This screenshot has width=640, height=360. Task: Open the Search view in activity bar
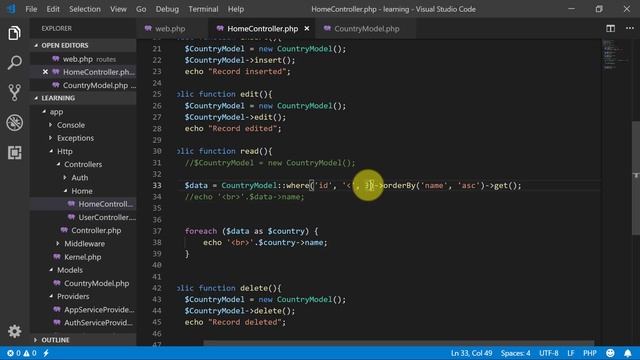point(14,62)
